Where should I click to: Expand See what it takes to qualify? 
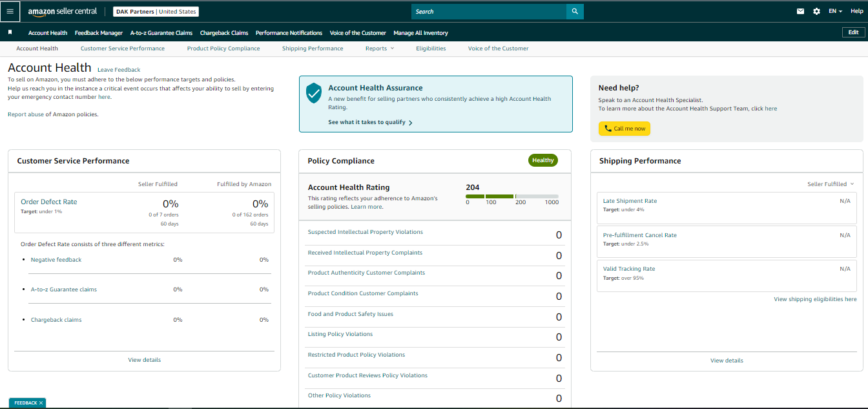click(x=370, y=122)
